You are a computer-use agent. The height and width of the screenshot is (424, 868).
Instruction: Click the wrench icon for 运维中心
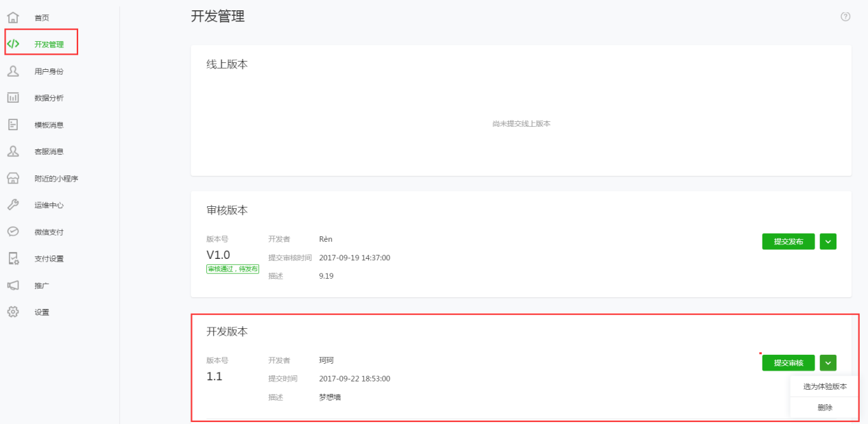[13, 205]
